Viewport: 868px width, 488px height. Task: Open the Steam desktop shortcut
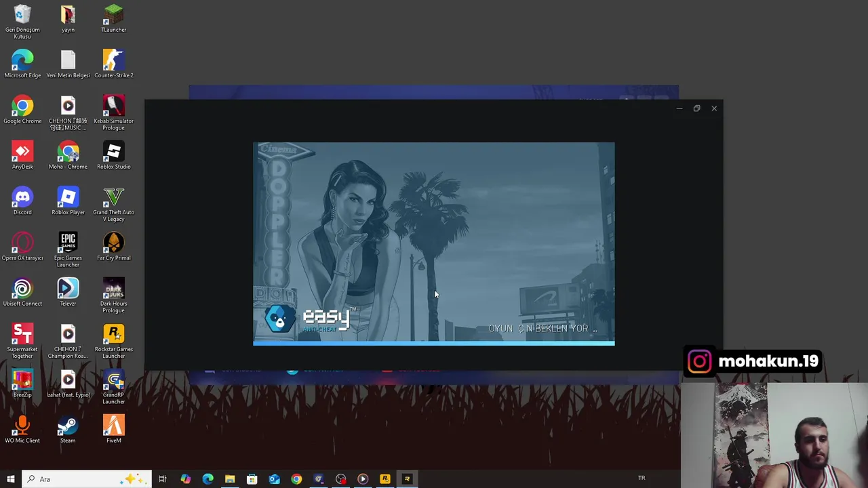68,428
